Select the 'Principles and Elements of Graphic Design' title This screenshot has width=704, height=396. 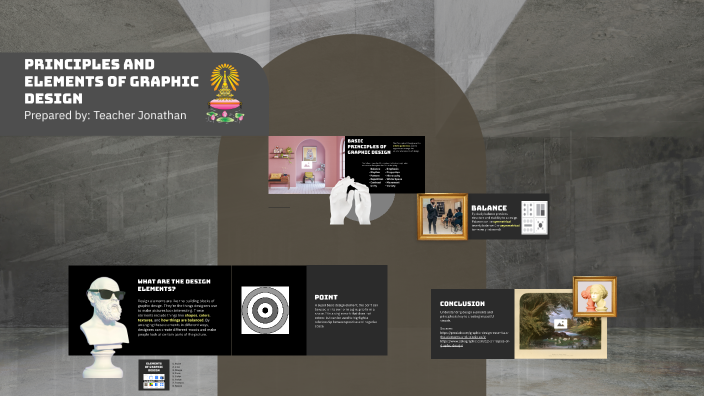(111, 81)
